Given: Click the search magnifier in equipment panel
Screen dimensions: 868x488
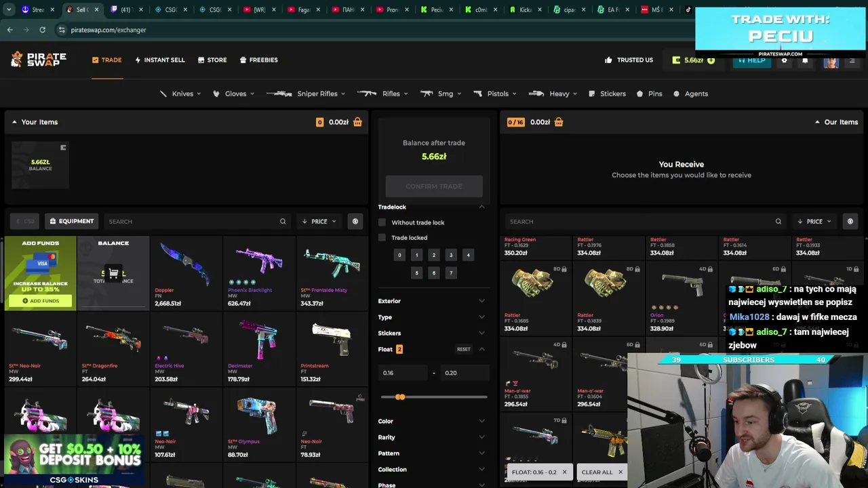Looking at the screenshot, I should (x=283, y=222).
